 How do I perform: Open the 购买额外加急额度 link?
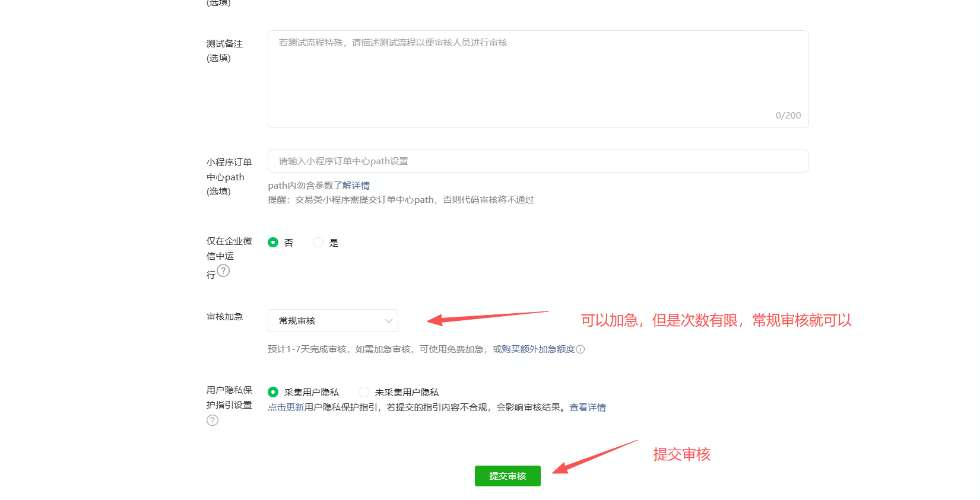pyautogui.click(x=538, y=349)
